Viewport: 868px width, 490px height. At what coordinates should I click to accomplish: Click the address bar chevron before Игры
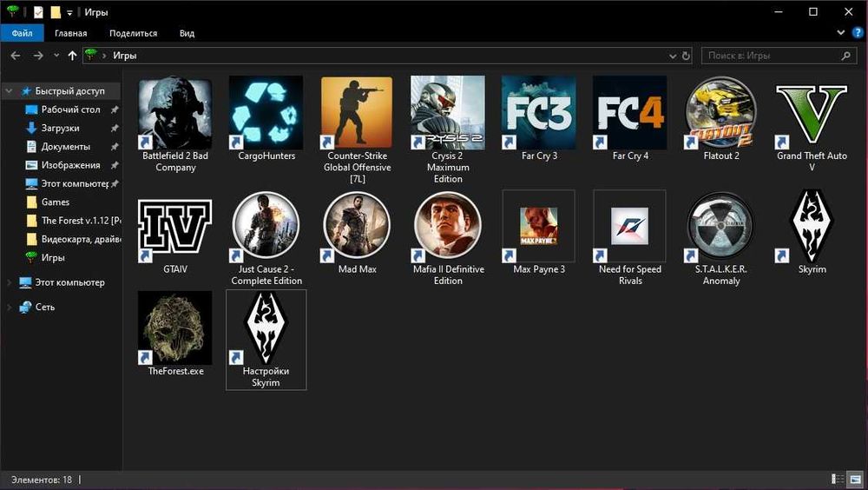pos(103,56)
